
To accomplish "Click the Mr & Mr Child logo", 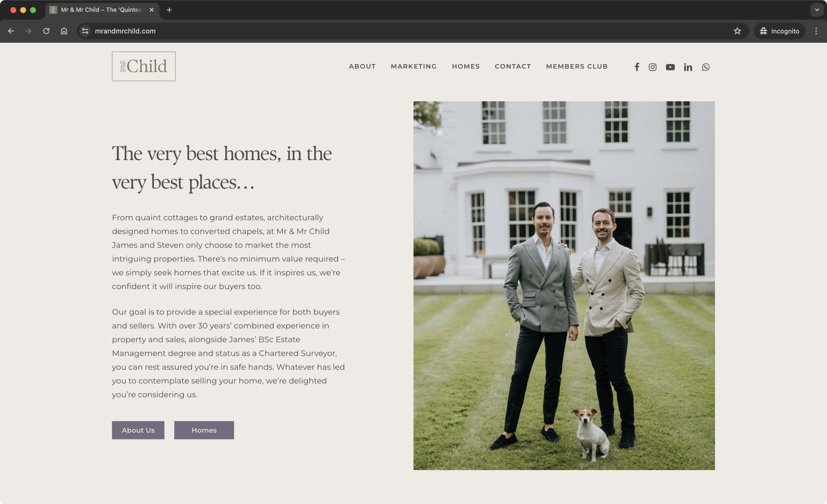I will [x=144, y=66].
